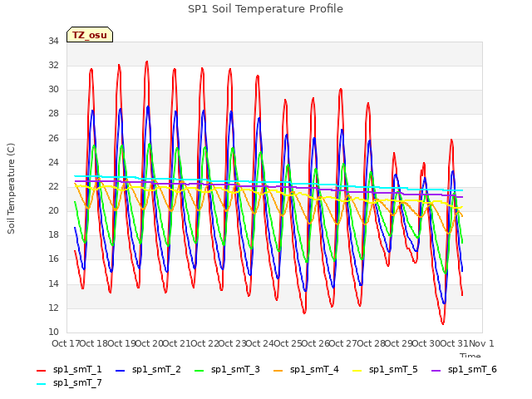Click the 34 y-axis tick label

click(53, 41)
